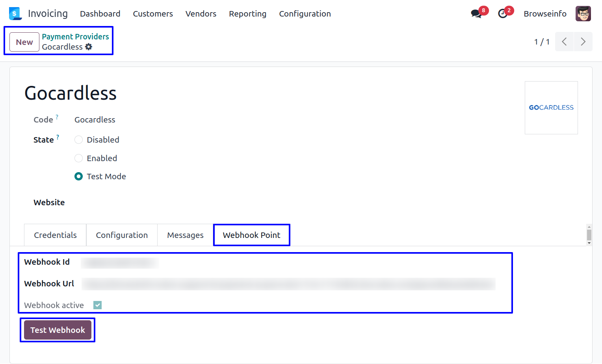Click the user avatar picture
Screen dimensions: 602x364
point(583,14)
